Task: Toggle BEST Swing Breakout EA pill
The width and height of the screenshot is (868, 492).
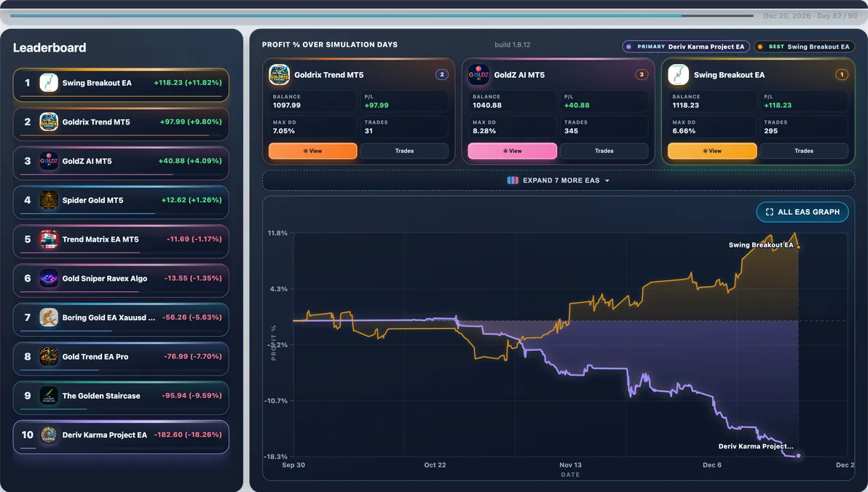Action: (x=804, y=47)
